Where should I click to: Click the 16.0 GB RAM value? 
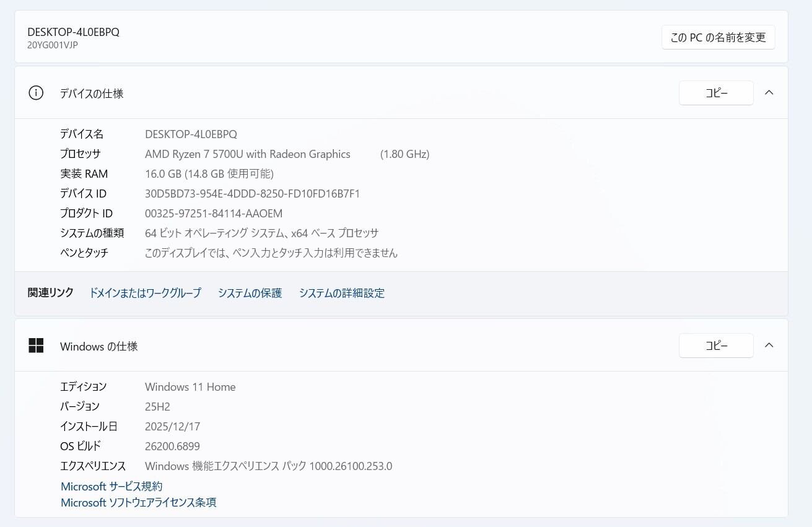click(209, 174)
